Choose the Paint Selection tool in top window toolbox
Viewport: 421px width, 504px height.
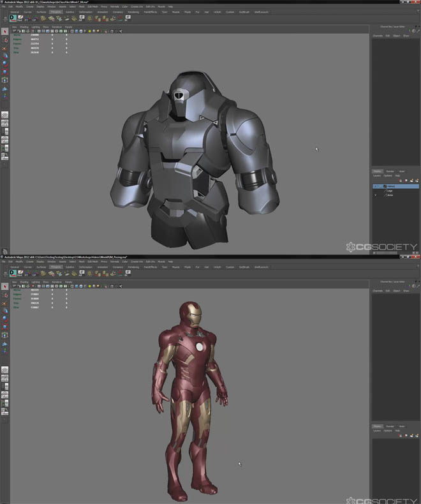[4, 48]
